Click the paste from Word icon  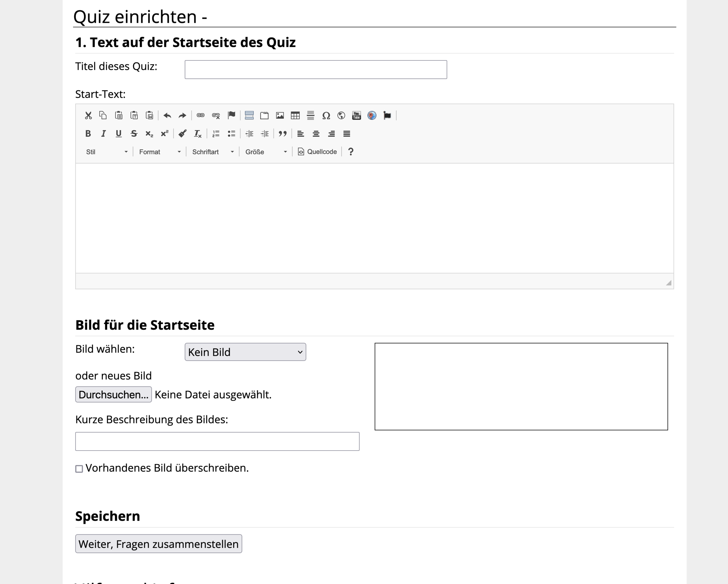149,115
